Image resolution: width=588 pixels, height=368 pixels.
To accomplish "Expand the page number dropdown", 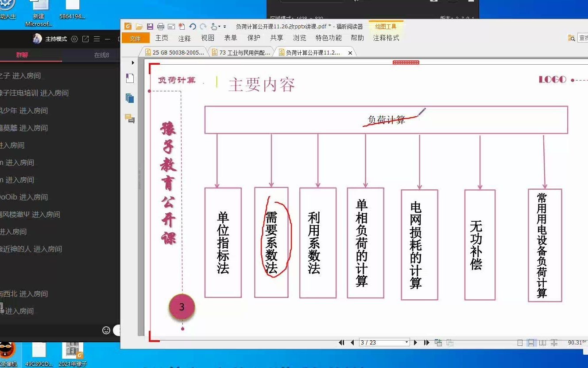I will tap(406, 342).
